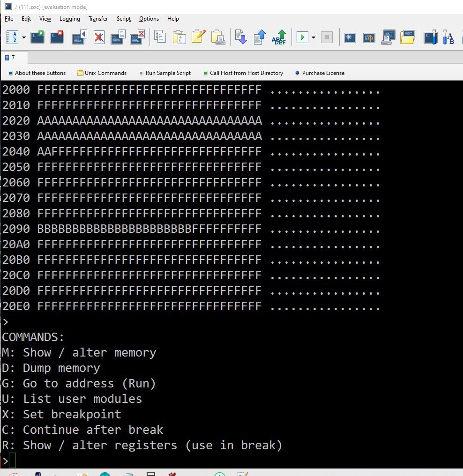463x476 pixels.
Task: Click the send text ABC DEF green arrow icon
Action: click(279, 37)
